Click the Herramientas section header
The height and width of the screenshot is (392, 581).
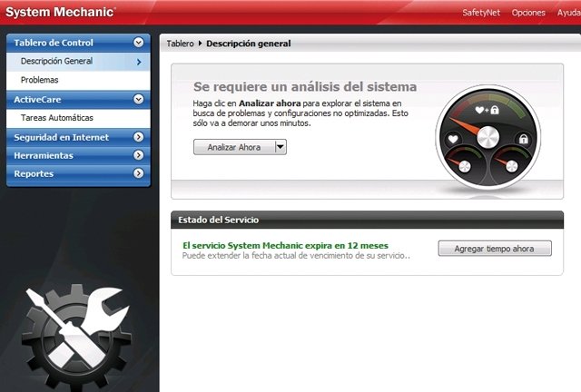coord(78,155)
